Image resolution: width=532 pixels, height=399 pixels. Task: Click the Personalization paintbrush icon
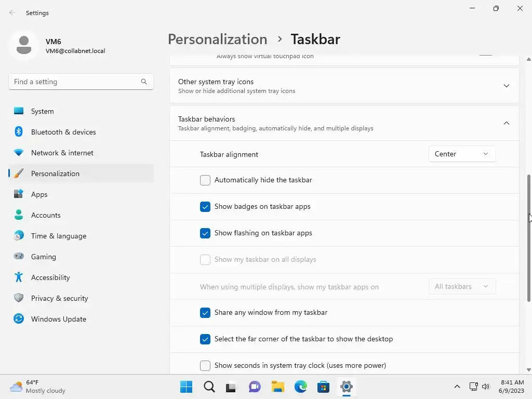click(x=19, y=174)
